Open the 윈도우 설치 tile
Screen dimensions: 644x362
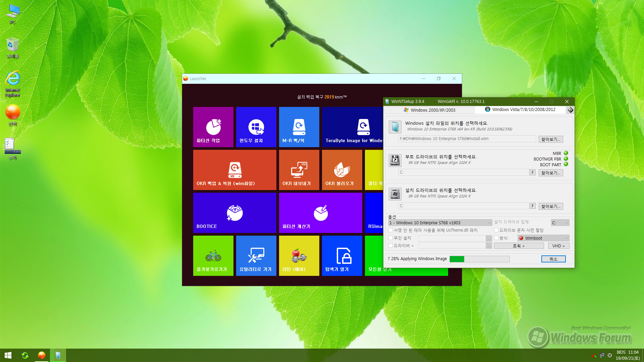tap(256, 127)
